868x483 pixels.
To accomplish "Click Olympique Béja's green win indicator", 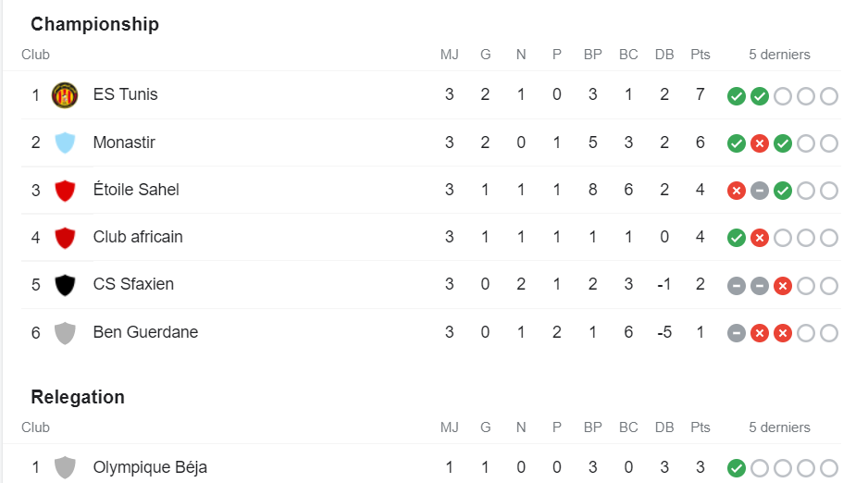I will [x=737, y=468].
